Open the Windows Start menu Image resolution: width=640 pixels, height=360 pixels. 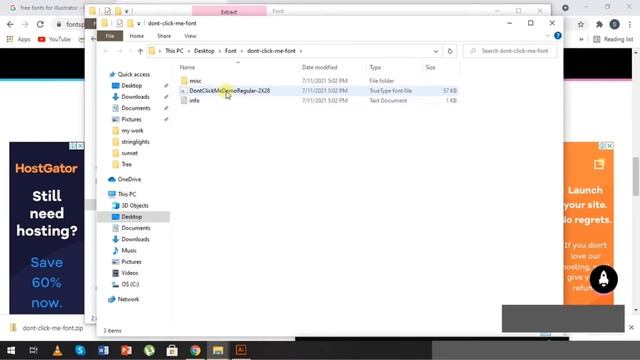click(11, 350)
